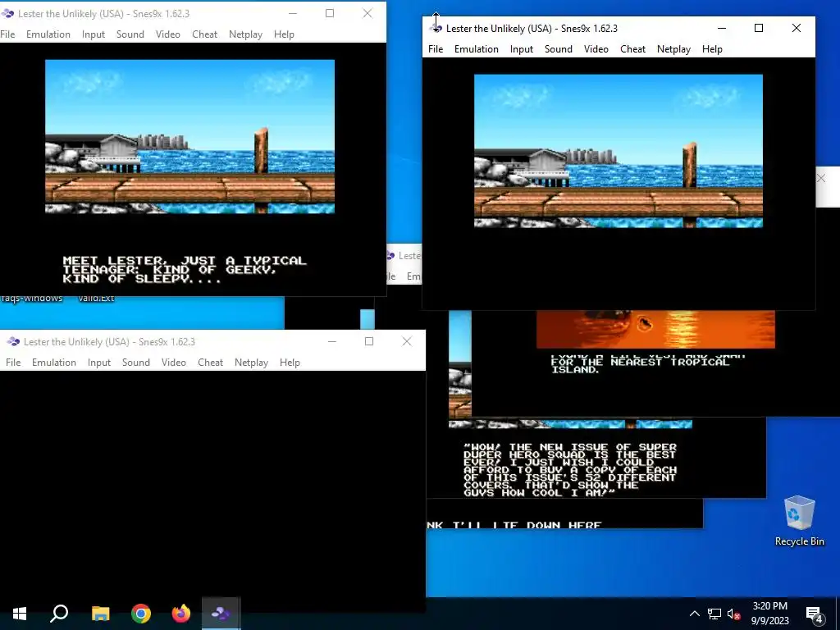This screenshot has height=630, width=840.
Task: Close the partially hidden window at right edge
Action: 821,178
